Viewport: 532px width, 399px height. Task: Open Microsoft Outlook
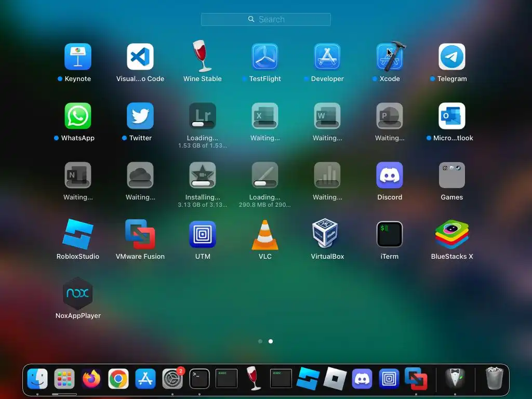[x=452, y=116]
